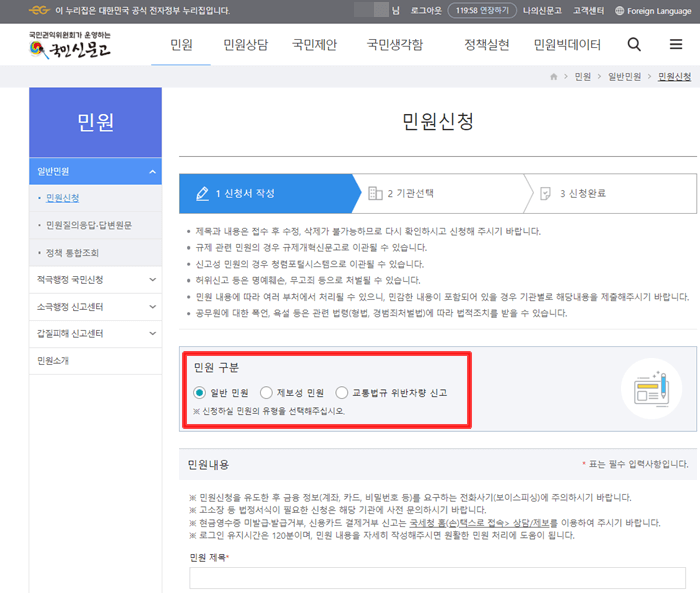Click the 2 기관선택 step tab

pyautogui.click(x=443, y=193)
